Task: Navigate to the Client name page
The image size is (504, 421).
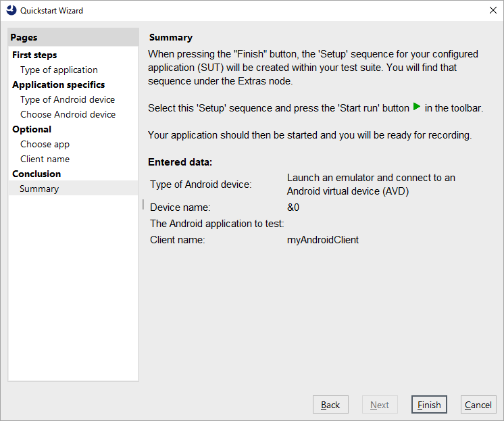Action: click(45, 159)
